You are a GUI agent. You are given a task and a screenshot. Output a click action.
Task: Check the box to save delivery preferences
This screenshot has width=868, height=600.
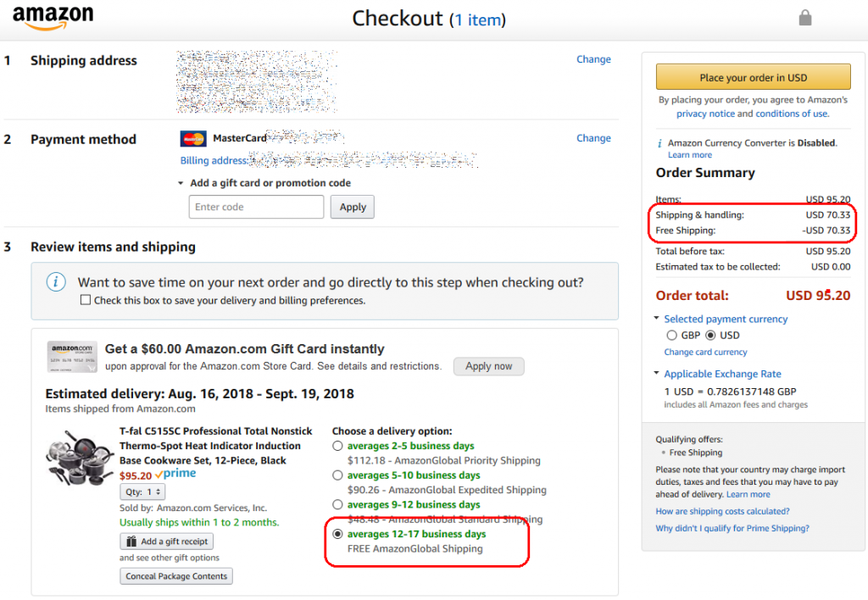(x=86, y=300)
